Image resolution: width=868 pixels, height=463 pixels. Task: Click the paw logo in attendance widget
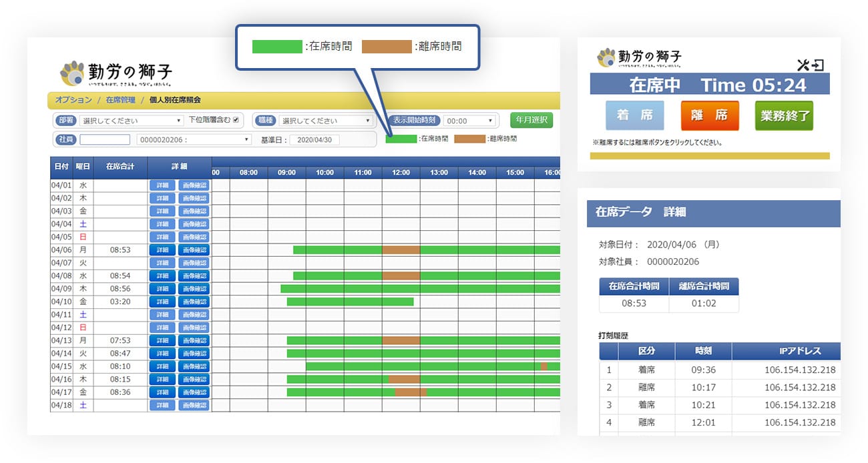click(x=606, y=57)
